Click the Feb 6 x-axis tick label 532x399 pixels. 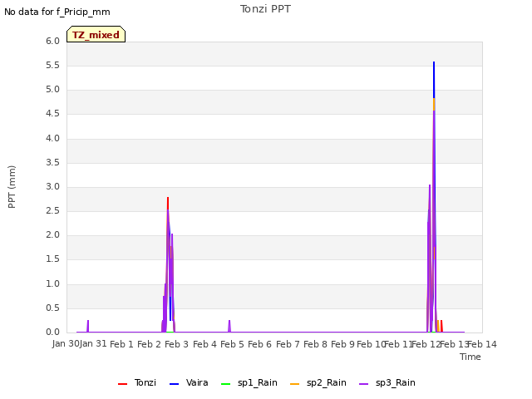tap(259, 344)
